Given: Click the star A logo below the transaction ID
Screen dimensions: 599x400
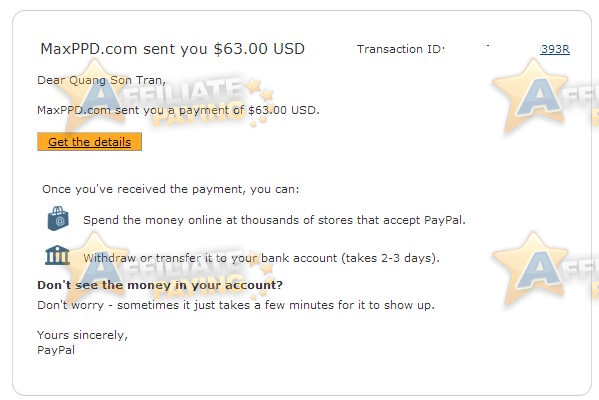Looking at the screenshot, I should tap(530, 96).
